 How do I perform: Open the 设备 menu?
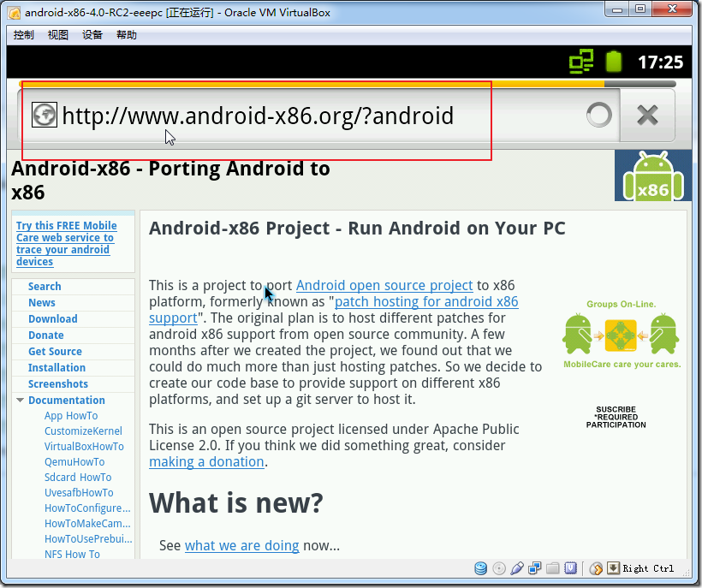click(92, 35)
